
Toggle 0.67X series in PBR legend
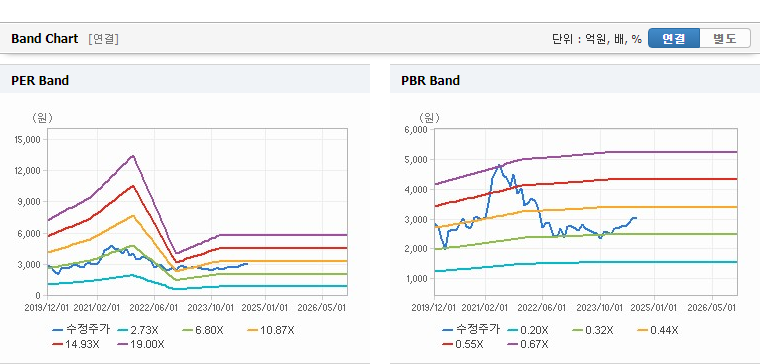[528, 344]
